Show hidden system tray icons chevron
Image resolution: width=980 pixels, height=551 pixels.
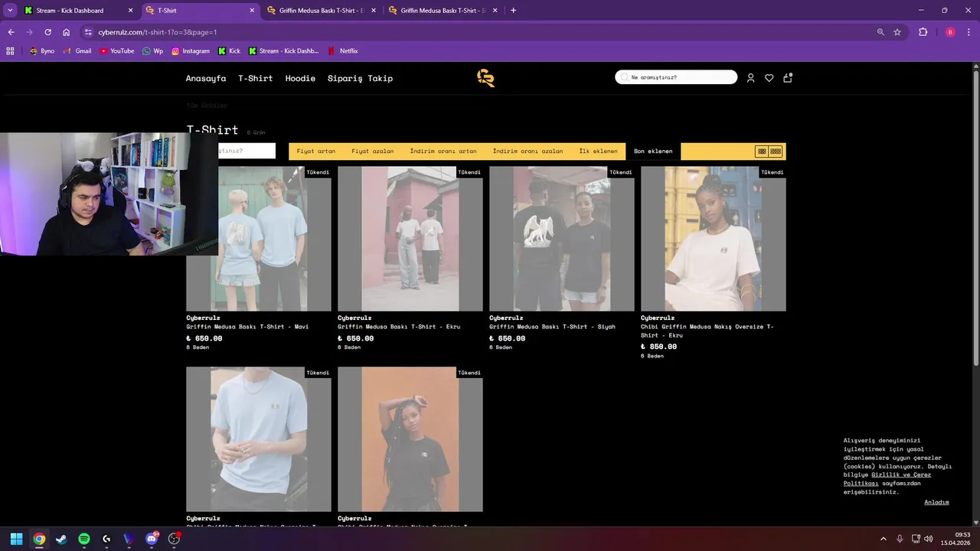pos(884,539)
